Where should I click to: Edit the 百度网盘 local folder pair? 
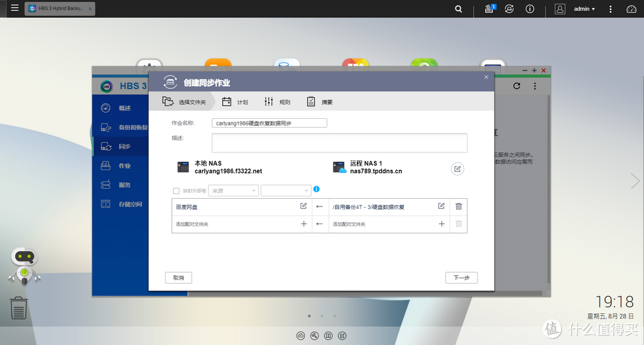tap(304, 206)
